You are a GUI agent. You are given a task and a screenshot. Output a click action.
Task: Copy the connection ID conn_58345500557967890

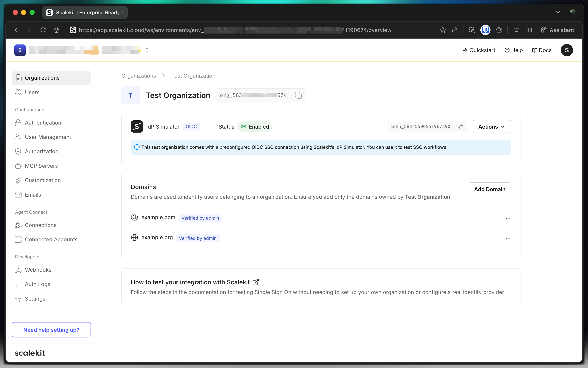click(460, 126)
